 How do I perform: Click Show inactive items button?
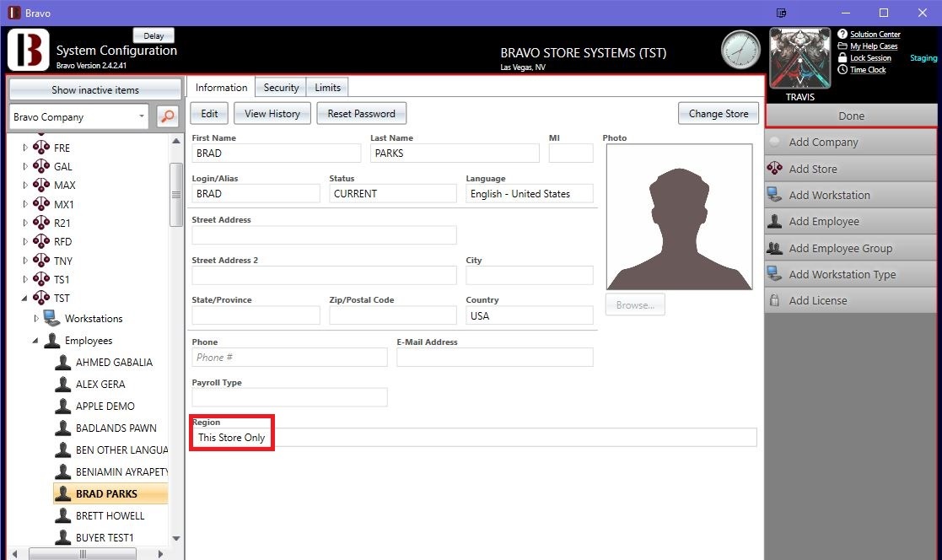pyautogui.click(x=95, y=89)
